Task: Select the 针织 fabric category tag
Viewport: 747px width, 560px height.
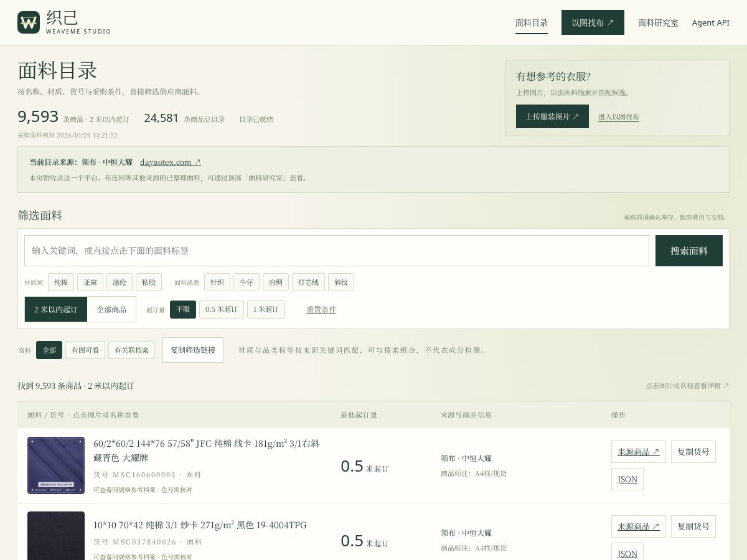Action: [217, 282]
